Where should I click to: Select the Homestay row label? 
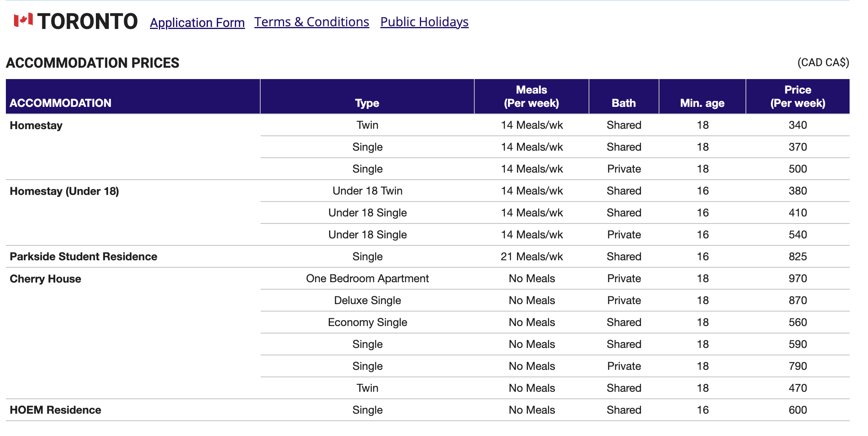click(x=36, y=125)
